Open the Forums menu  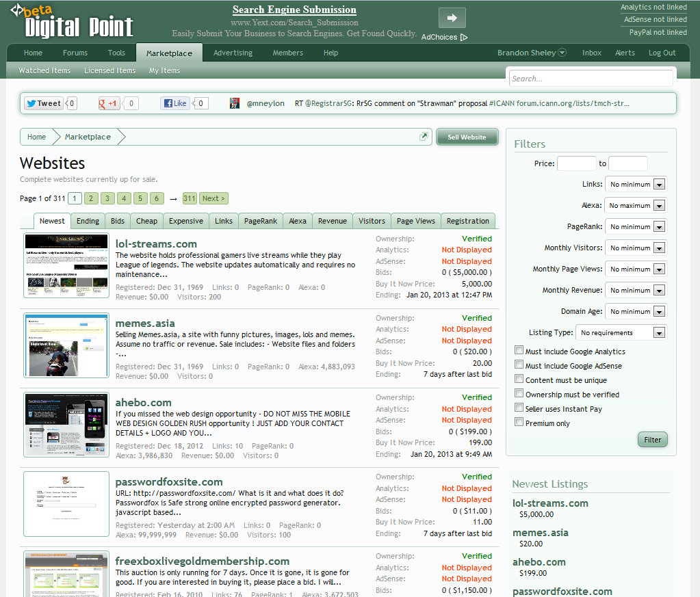[75, 53]
